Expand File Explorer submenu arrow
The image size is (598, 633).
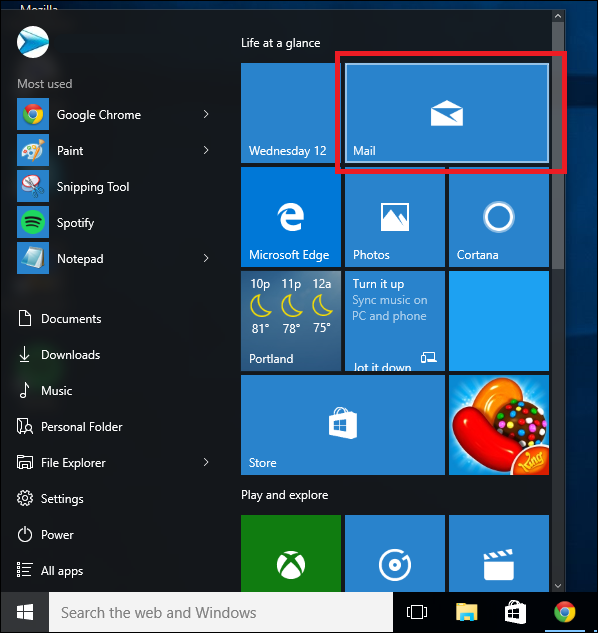pos(206,462)
